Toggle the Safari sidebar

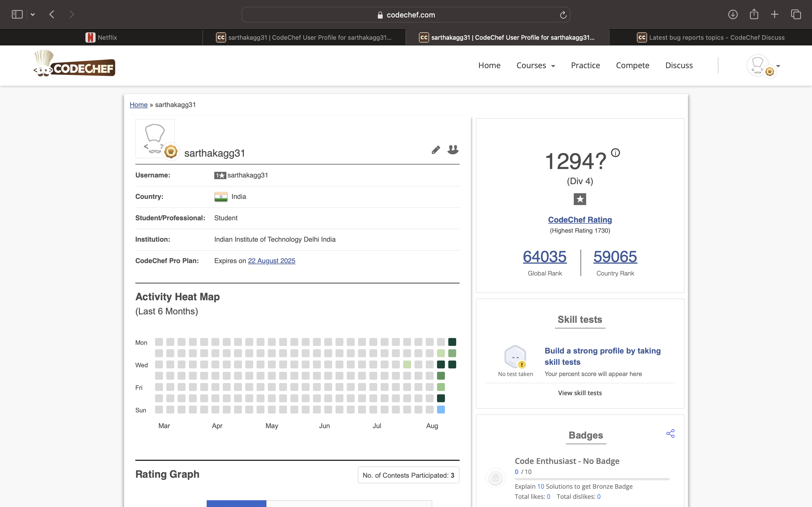[x=17, y=14]
